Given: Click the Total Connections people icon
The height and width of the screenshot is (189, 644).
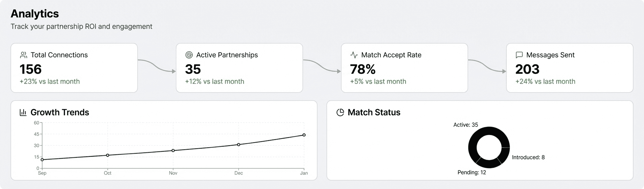Looking at the screenshot, I should [23, 55].
